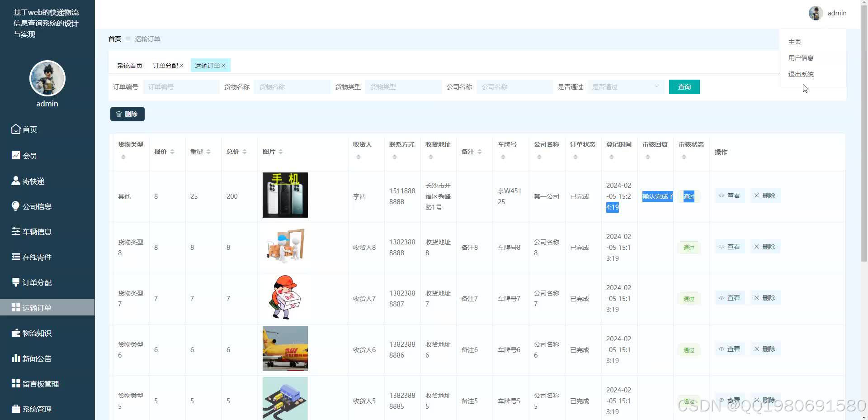View the order for 收货人6

[x=730, y=349]
